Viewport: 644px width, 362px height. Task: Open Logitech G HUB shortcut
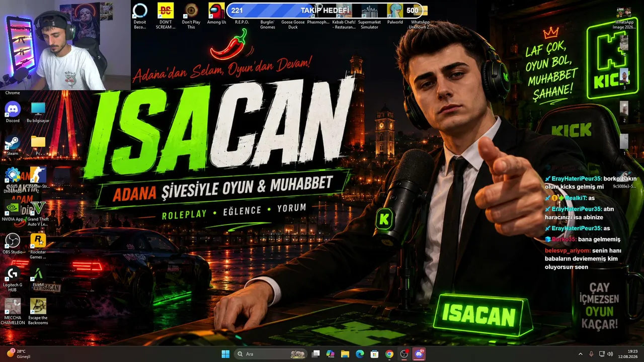tap(13, 279)
